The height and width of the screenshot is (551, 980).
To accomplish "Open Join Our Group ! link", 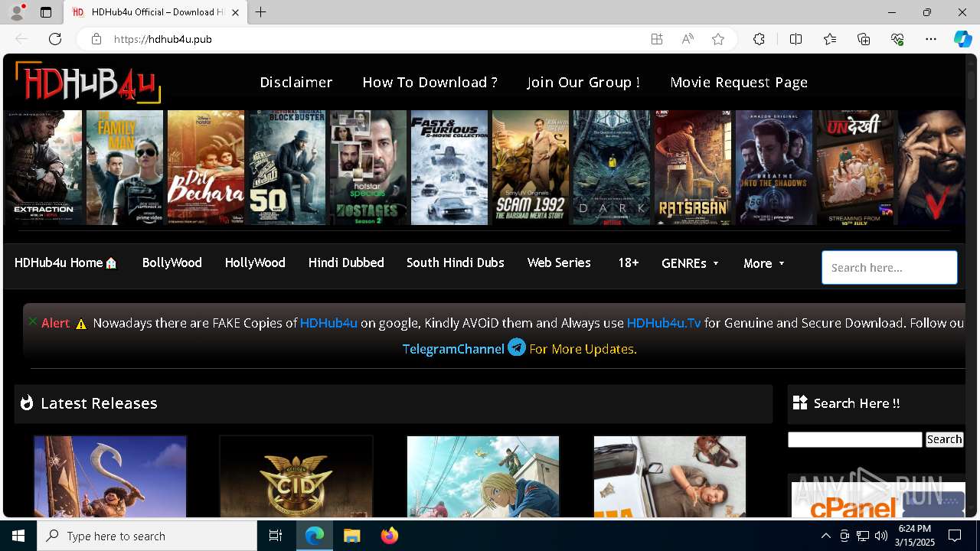I will tap(583, 82).
